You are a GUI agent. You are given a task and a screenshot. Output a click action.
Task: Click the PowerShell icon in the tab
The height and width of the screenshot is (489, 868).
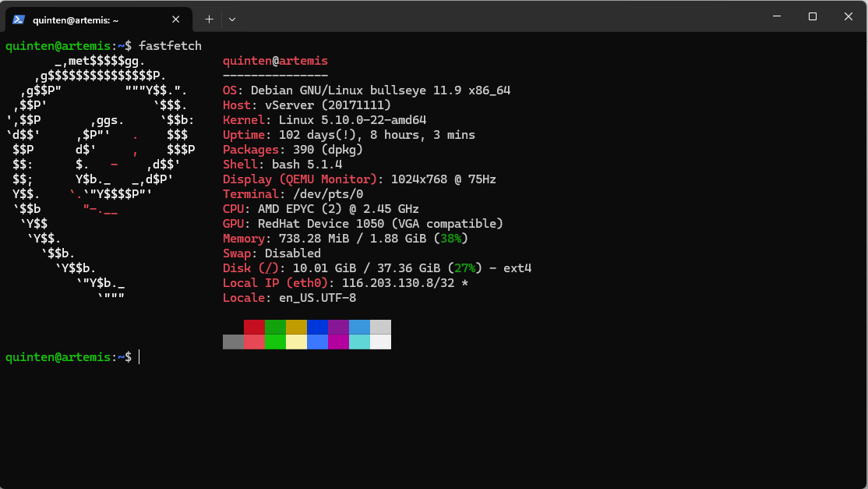click(19, 19)
